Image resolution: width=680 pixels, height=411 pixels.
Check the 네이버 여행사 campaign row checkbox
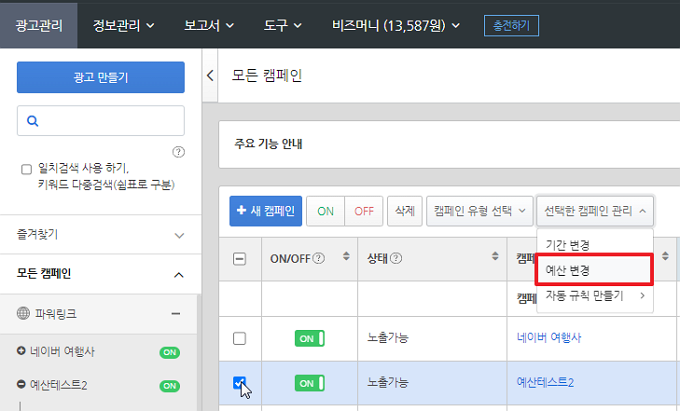point(239,338)
